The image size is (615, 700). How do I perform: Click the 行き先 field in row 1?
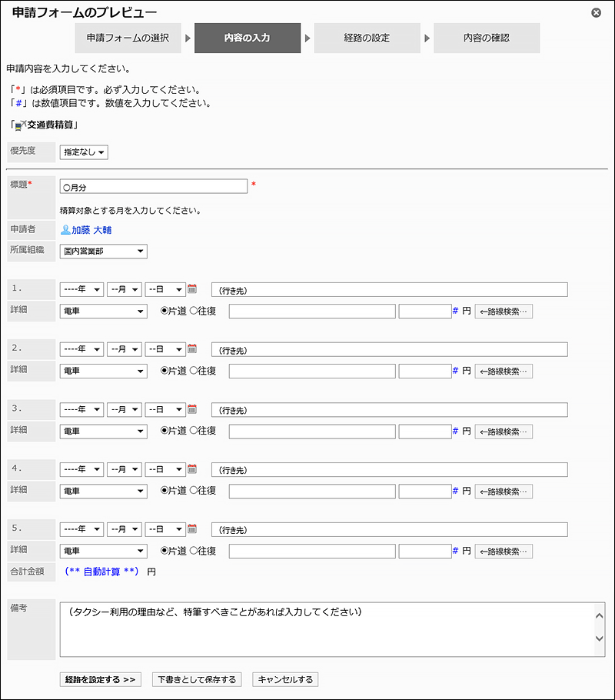coord(390,290)
